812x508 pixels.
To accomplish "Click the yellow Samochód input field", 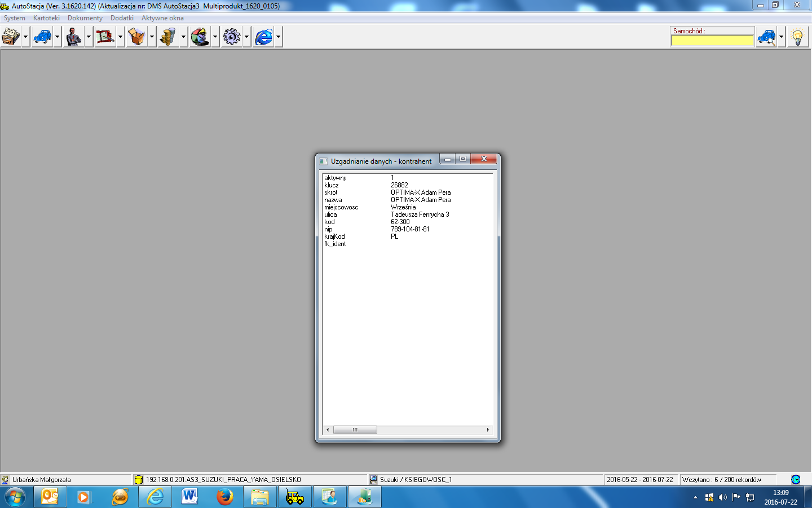I will pos(712,41).
